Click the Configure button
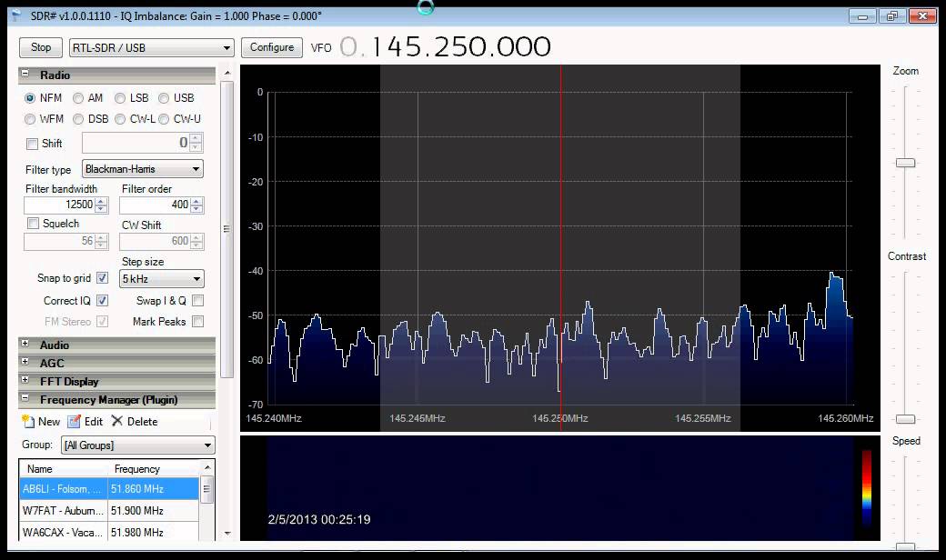946x560 pixels. pos(272,47)
